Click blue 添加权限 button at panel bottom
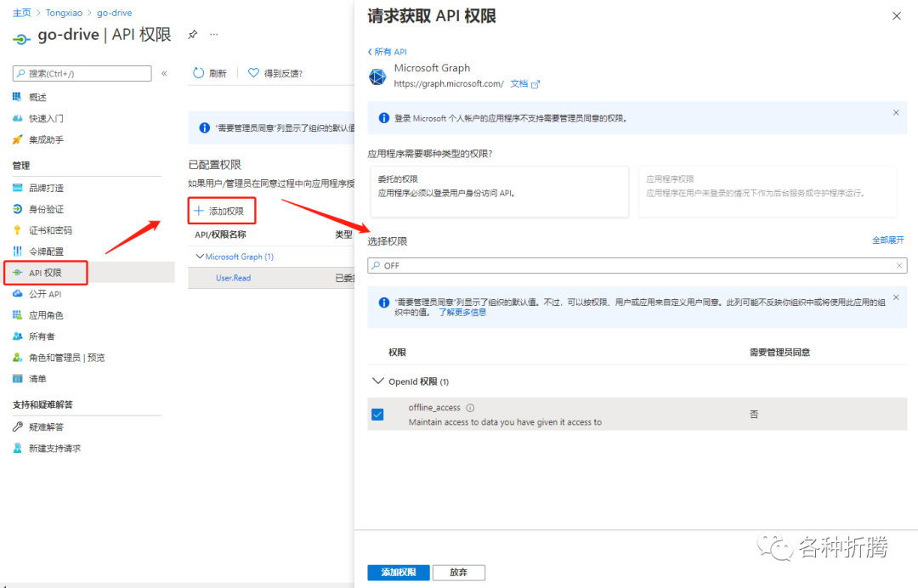 [x=399, y=572]
